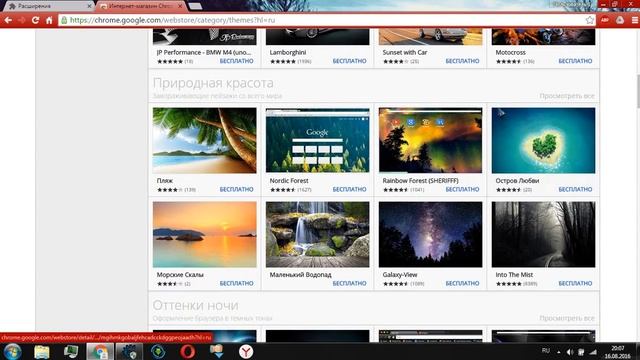This screenshot has width=640, height=360.
Task: Click the extension icon next to ABP
Action: point(620,20)
